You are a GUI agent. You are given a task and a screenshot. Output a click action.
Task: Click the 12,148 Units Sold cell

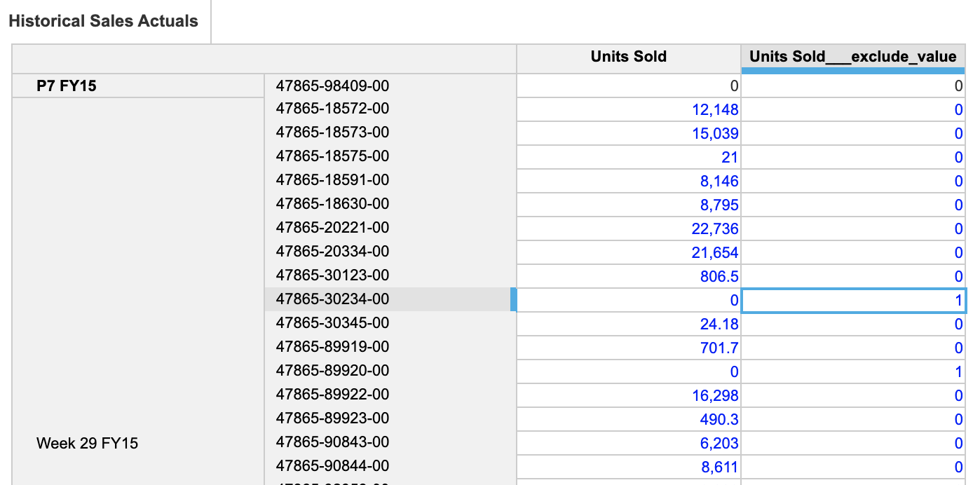629,109
